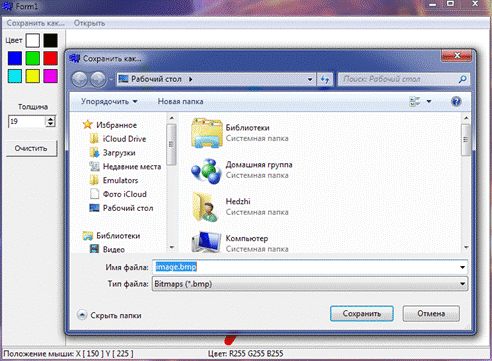492x361 pixels.
Task: Click the Рабочий стол icon in sidebar
Action: (x=95, y=208)
